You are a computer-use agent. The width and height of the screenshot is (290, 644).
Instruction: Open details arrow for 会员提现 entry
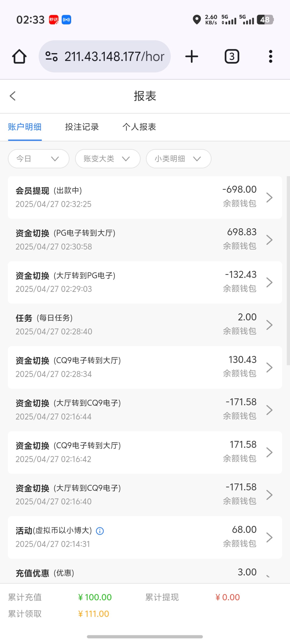tap(269, 197)
